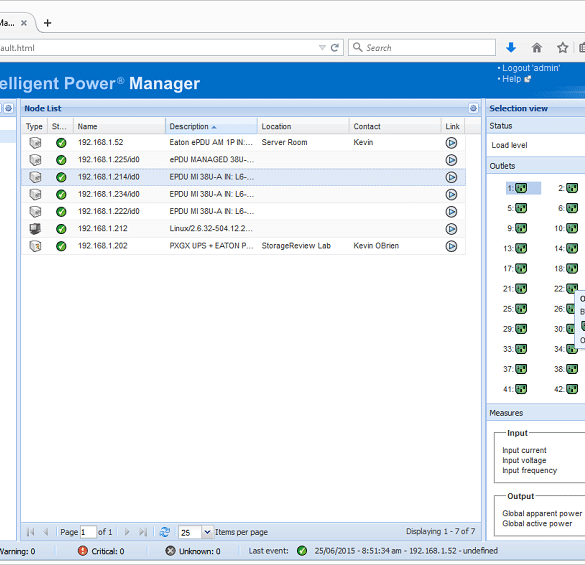Click the device type icon for 192.168.1.212
Image resolution: width=585 pixels, height=565 pixels.
point(35,228)
